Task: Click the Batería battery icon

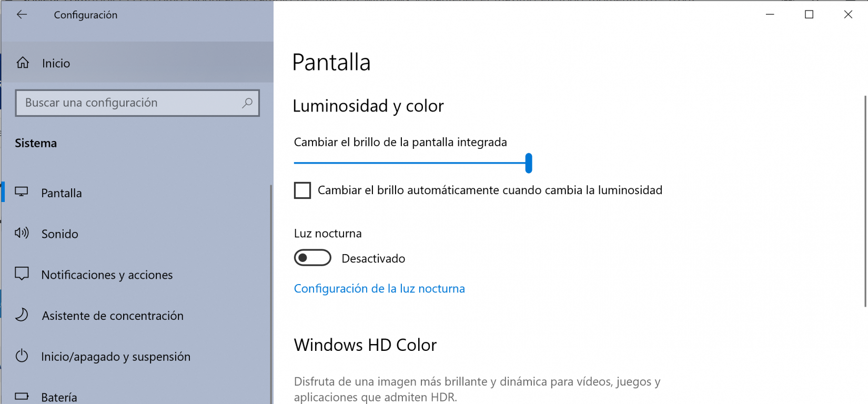Action: 22,396
